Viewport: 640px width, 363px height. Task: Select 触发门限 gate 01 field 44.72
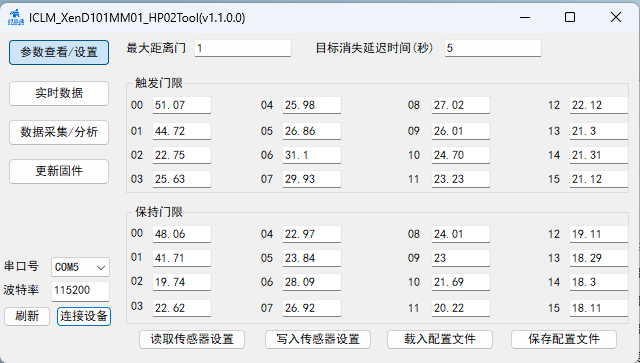[182, 131]
